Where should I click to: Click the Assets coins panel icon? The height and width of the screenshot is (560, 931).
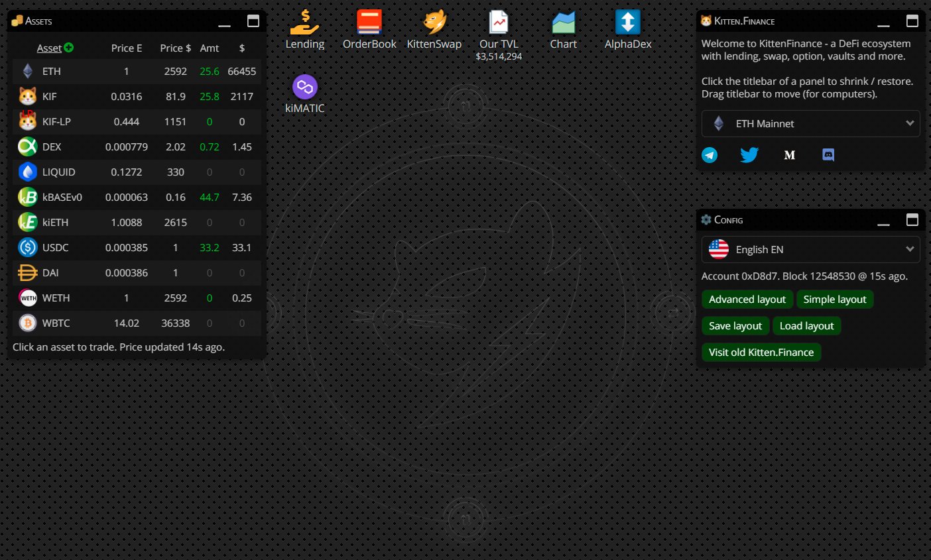pos(17,21)
